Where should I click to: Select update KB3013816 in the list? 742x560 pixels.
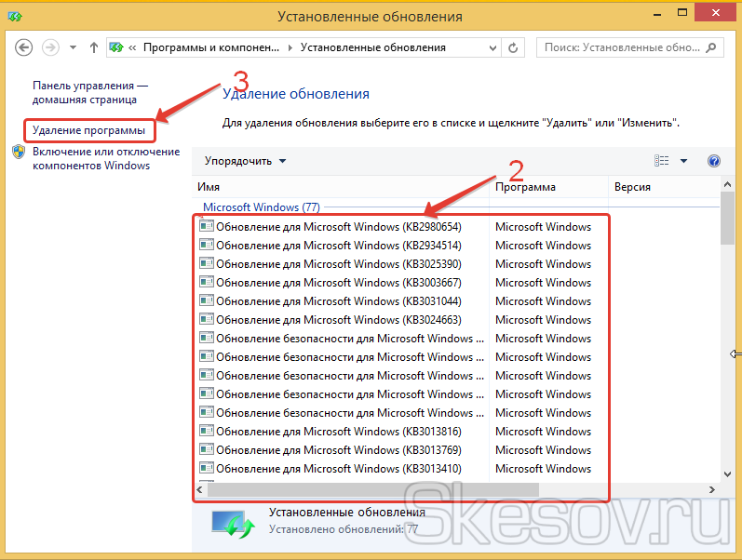pyautogui.click(x=338, y=432)
